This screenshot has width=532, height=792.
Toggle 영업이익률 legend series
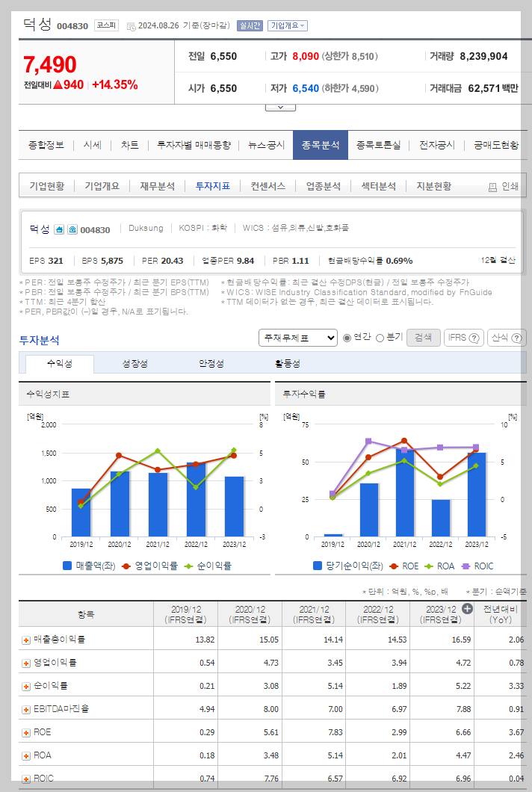point(150,566)
